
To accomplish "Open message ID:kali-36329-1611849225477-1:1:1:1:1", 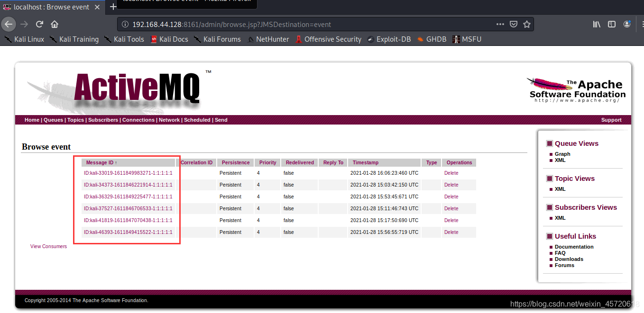I will click(x=128, y=197).
